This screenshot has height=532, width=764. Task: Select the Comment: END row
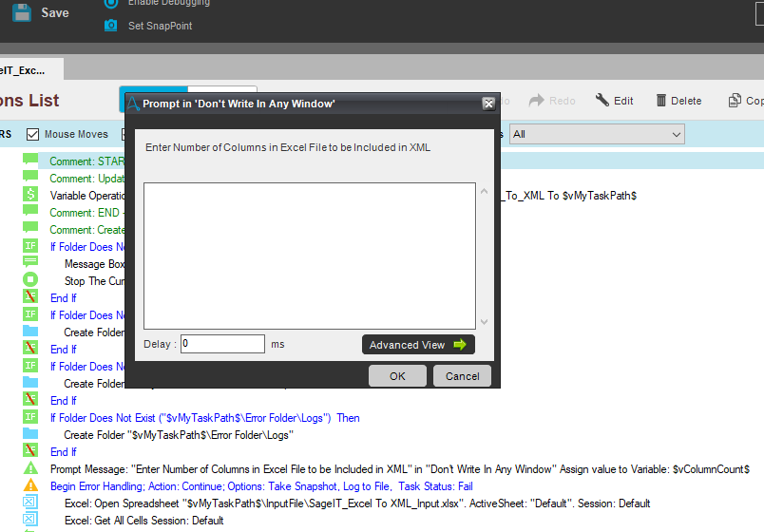click(87, 213)
